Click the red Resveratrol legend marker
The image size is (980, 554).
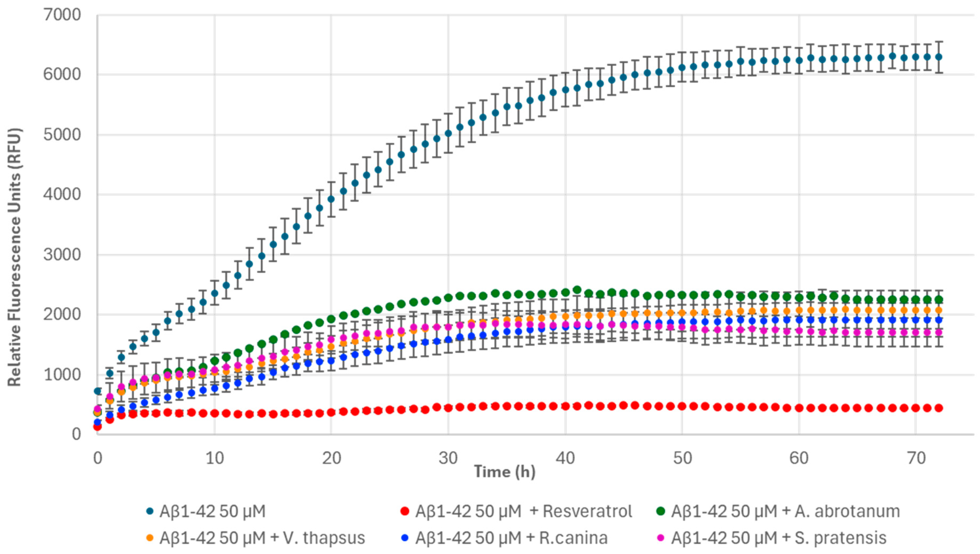pyautogui.click(x=405, y=511)
